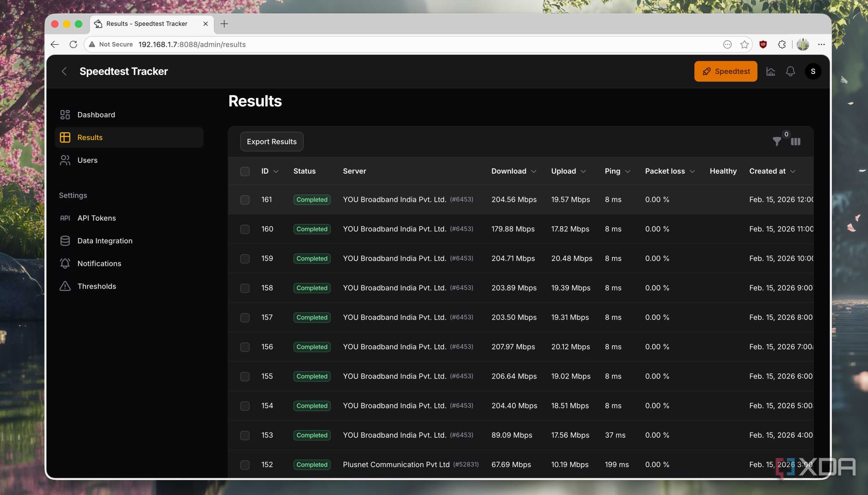The width and height of the screenshot is (868, 495).
Task: Open the browser three-dot menu
Action: click(x=821, y=45)
